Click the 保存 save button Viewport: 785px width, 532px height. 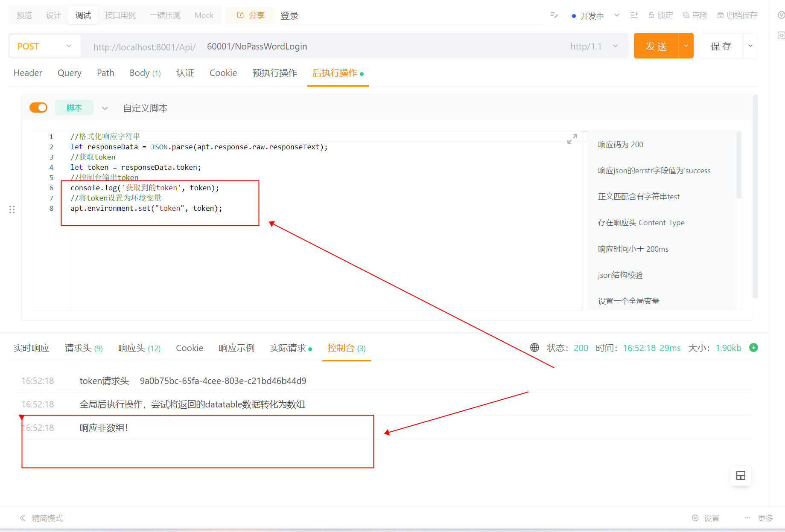point(721,46)
